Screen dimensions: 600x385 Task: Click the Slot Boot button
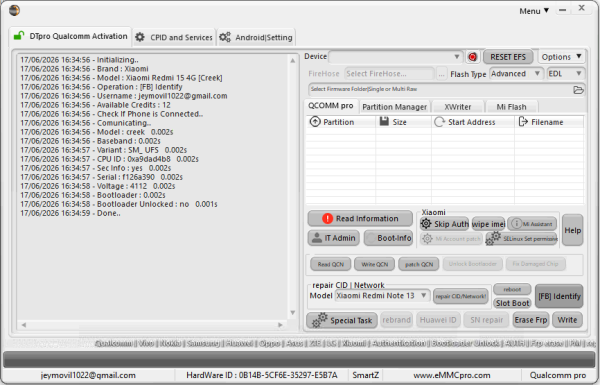click(x=512, y=303)
